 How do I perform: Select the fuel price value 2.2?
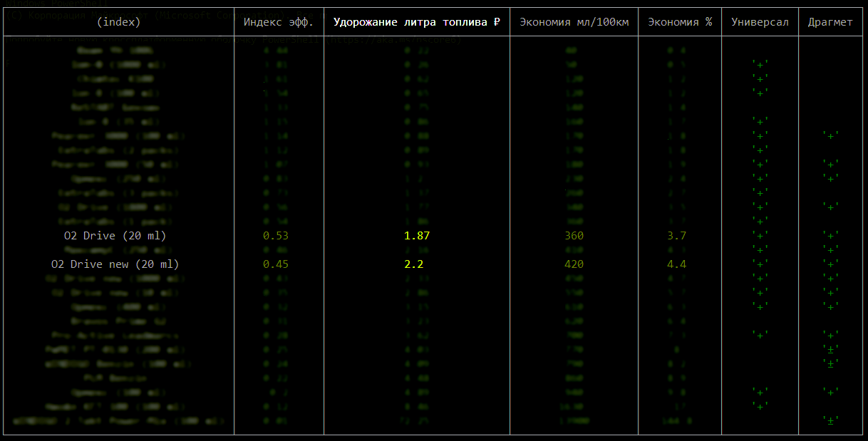tap(414, 264)
